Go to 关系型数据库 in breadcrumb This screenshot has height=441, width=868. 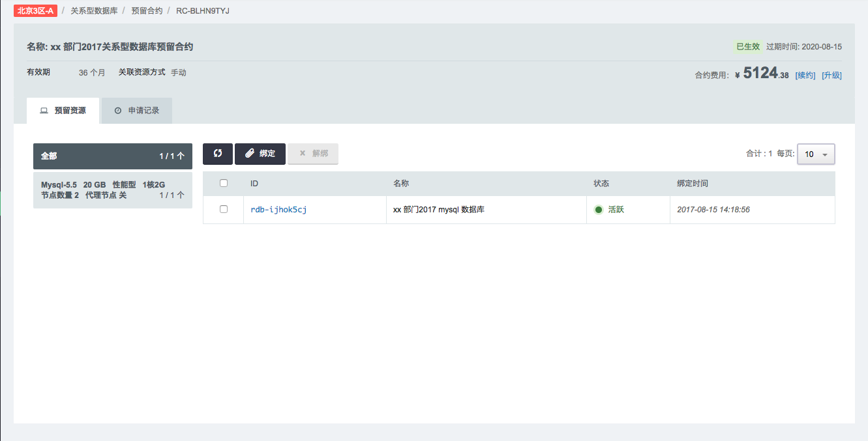point(94,11)
